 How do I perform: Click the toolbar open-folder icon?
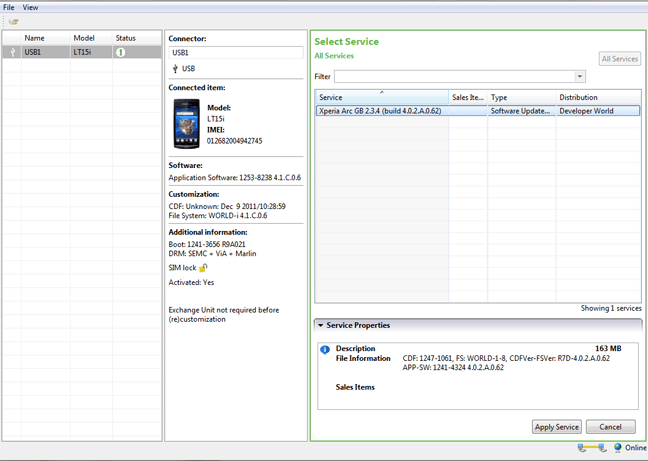pos(14,21)
